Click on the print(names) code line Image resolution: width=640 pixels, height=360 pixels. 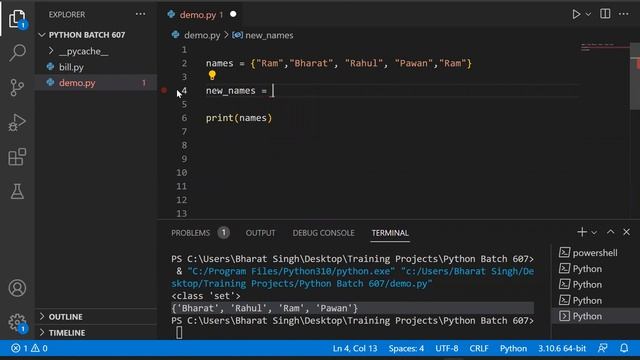(x=239, y=118)
